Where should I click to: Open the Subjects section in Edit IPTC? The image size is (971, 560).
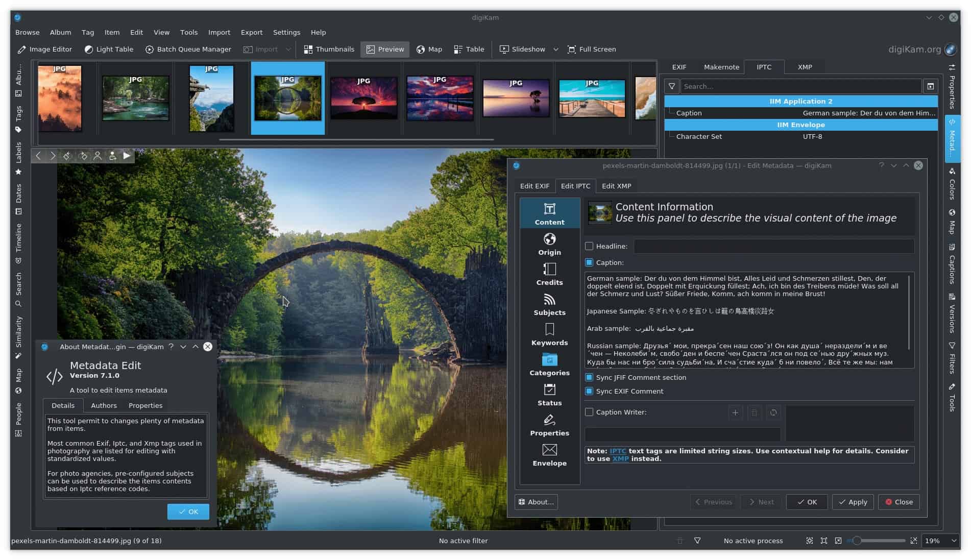pyautogui.click(x=549, y=304)
